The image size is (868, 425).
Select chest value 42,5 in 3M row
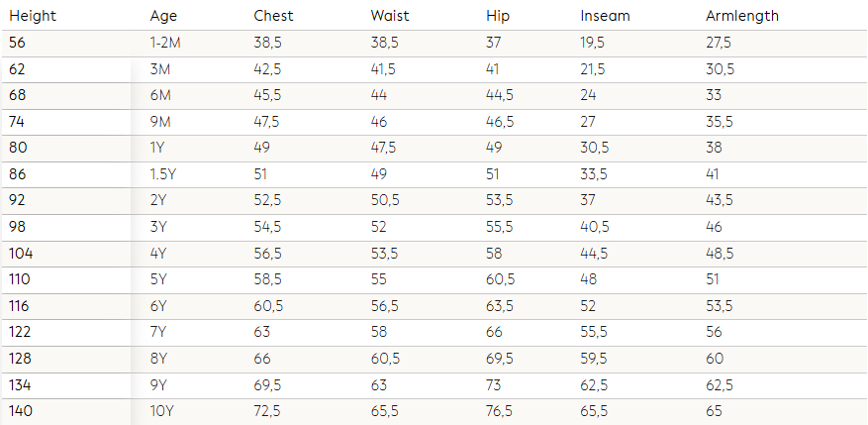point(267,69)
